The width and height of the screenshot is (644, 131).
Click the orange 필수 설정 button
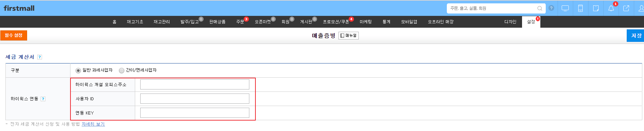[14, 35]
